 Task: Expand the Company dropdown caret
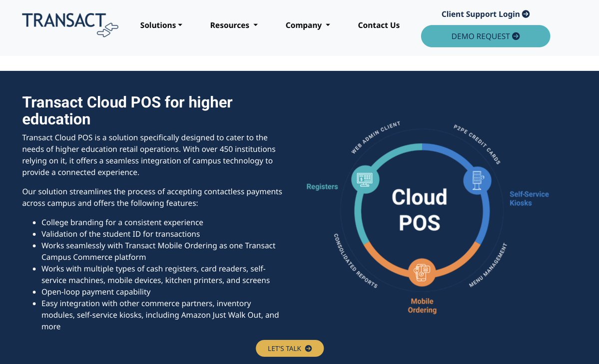(x=328, y=25)
